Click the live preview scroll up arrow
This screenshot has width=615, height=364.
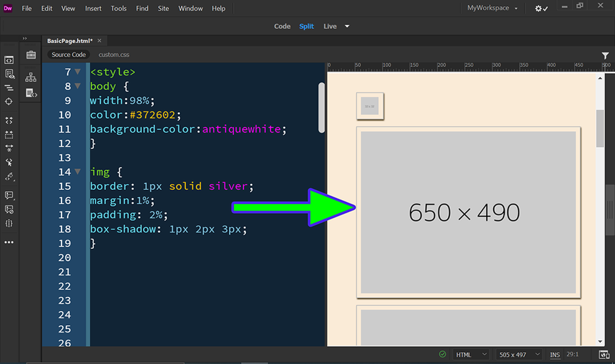[600, 78]
